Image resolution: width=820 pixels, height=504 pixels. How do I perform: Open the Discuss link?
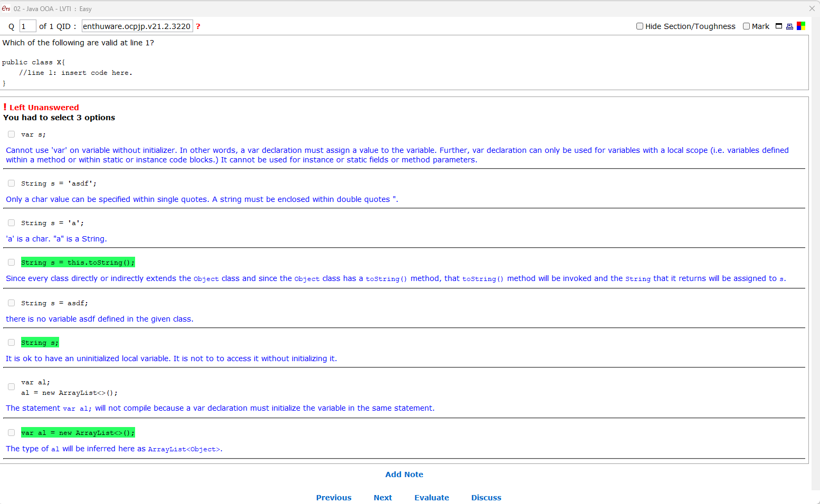[486, 498]
